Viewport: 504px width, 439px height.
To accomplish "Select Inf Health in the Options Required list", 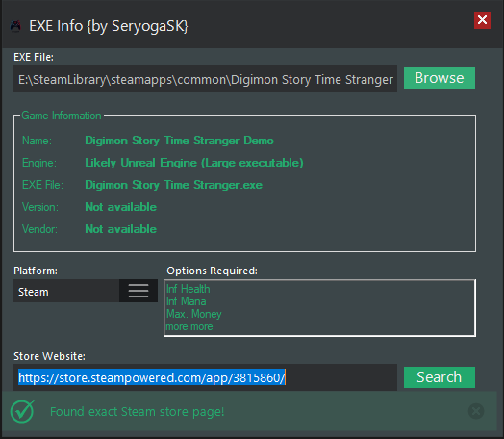I will 188,289.
